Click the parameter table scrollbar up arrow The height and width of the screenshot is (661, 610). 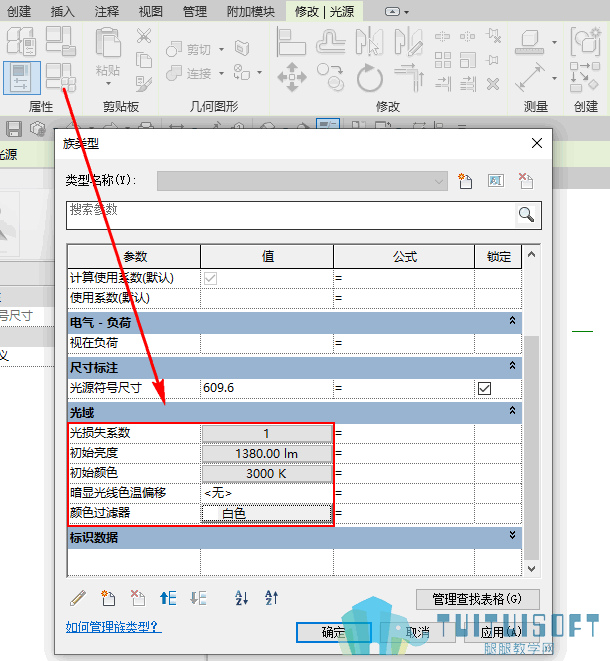tap(532, 254)
